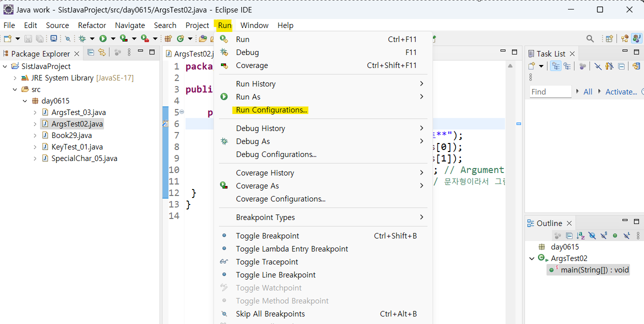Click the Open Perspective icon
Viewport: 644px width, 324px height.
pyautogui.click(x=609, y=38)
